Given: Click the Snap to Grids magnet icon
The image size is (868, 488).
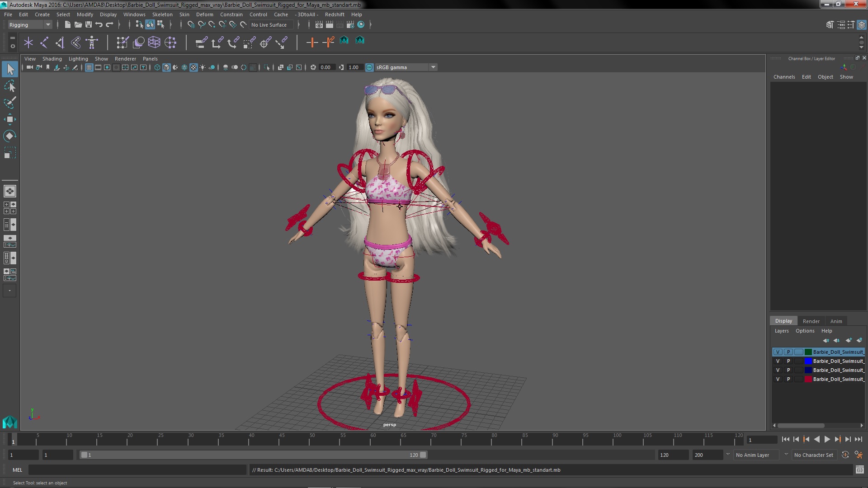Looking at the screenshot, I should (x=191, y=25).
